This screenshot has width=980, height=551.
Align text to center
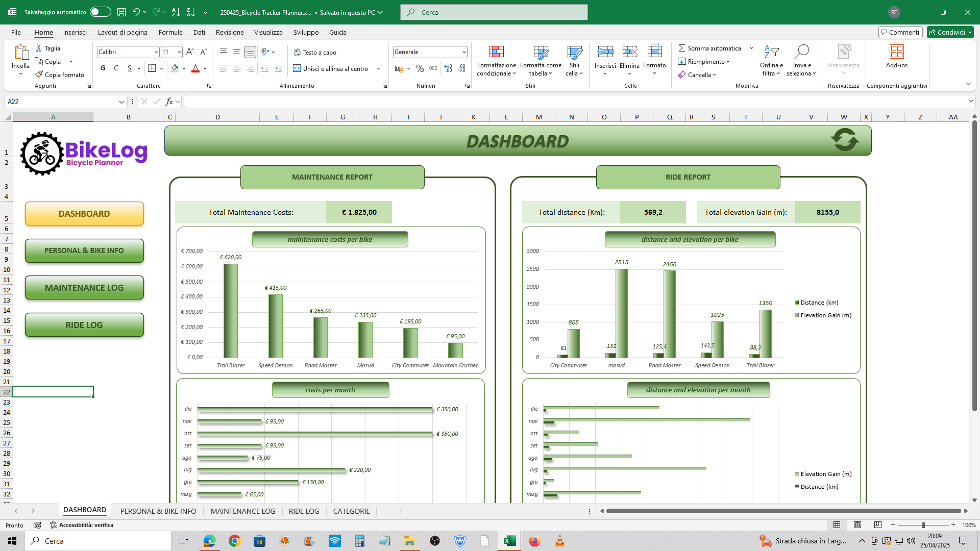click(237, 68)
